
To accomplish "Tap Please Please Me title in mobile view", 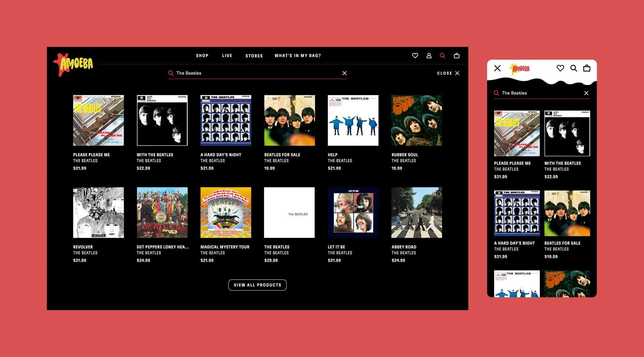I will click(x=512, y=163).
